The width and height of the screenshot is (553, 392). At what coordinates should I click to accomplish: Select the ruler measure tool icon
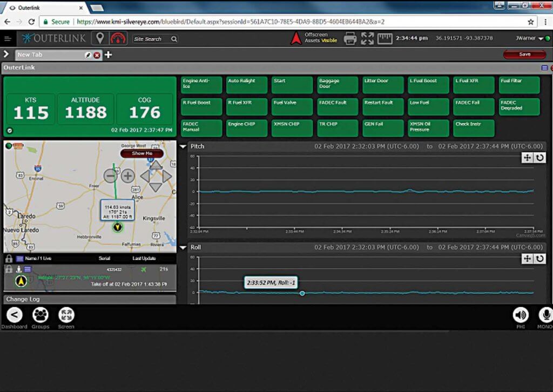tap(385, 38)
